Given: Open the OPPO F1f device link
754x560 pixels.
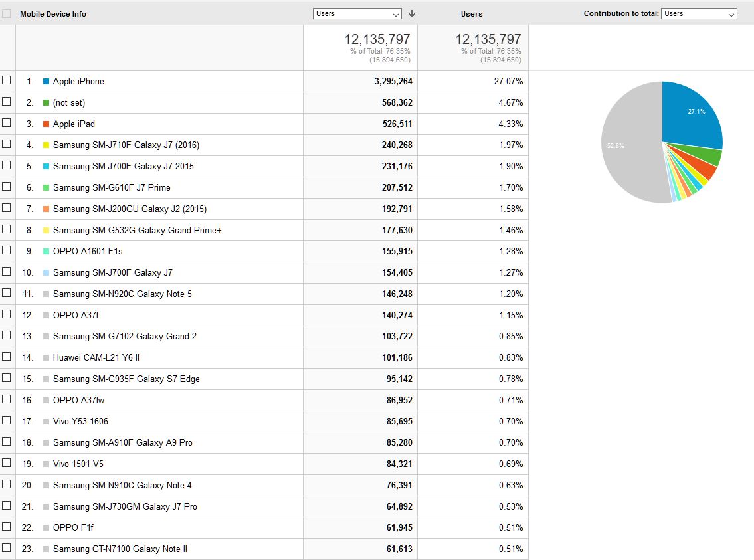Looking at the screenshot, I should tap(73, 527).
